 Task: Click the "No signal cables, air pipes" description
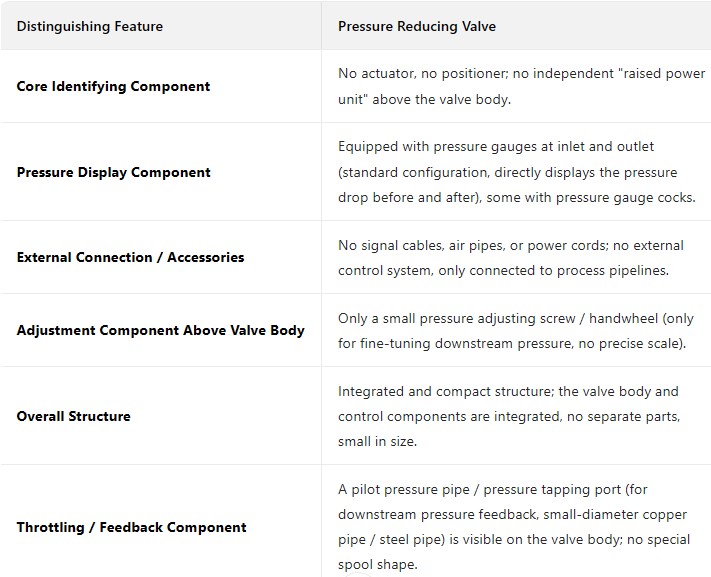pyautogui.click(x=510, y=257)
